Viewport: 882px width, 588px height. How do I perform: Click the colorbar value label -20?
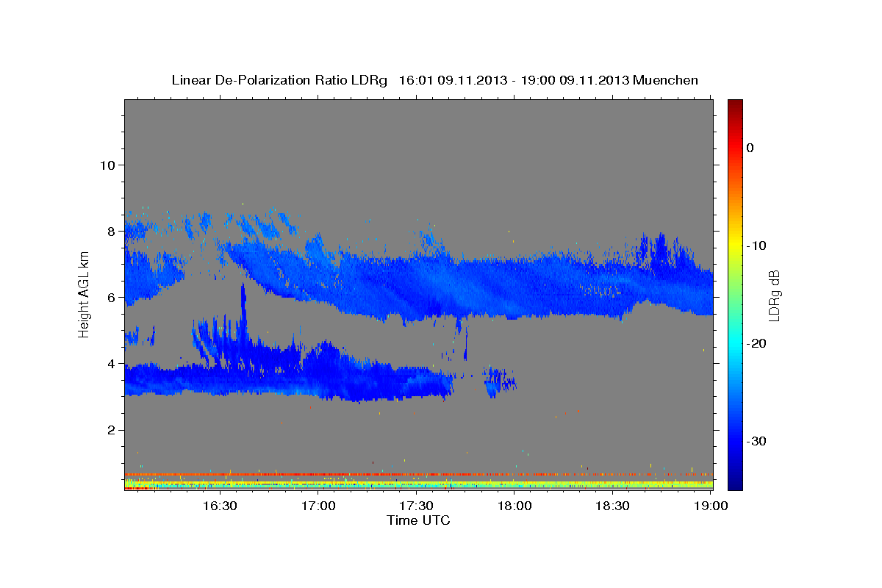(x=757, y=343)
